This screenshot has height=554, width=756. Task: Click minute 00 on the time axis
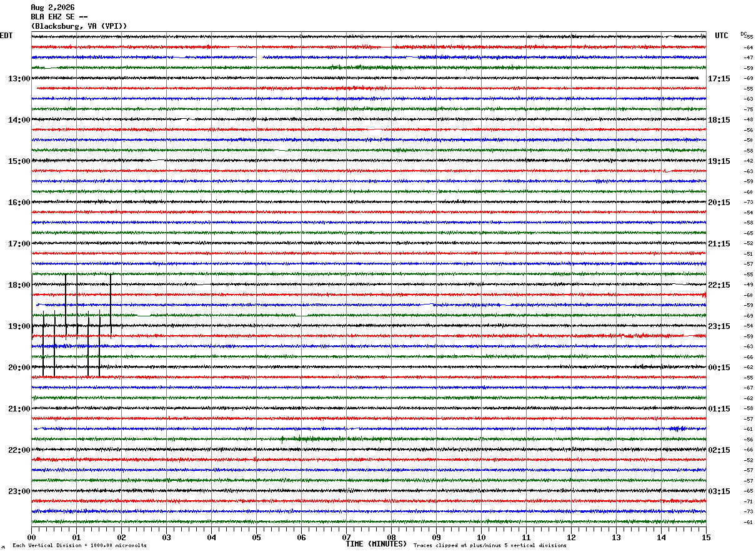(31, 537)
